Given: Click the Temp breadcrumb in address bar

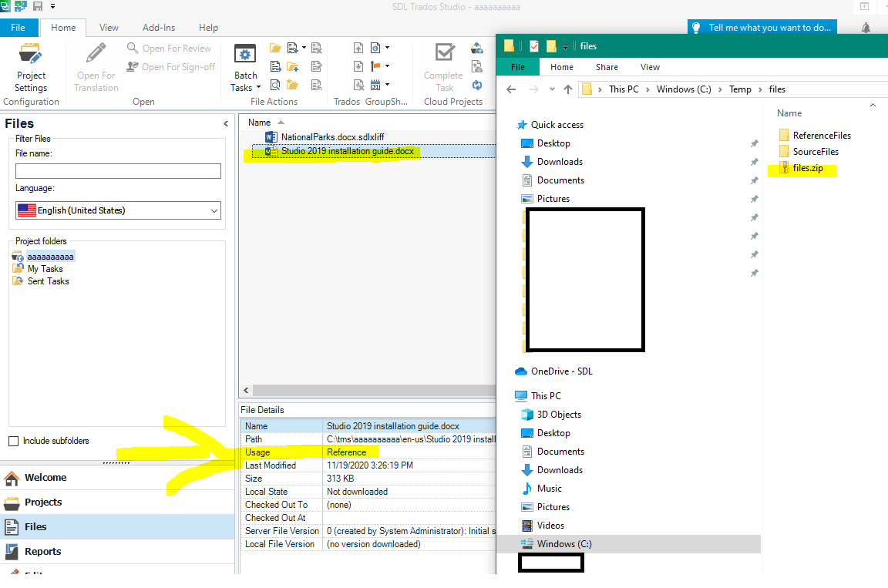Looking at the screenshot, I should [740, 89].
